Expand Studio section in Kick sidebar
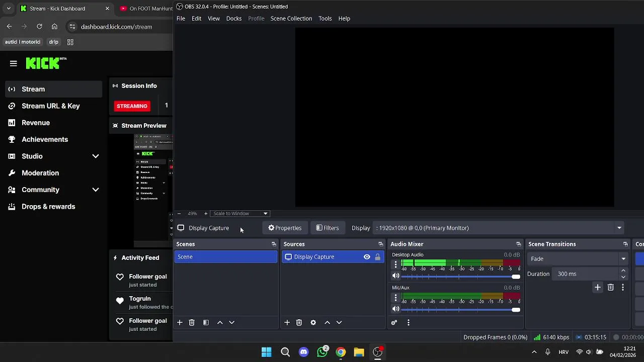 [96, 156]
